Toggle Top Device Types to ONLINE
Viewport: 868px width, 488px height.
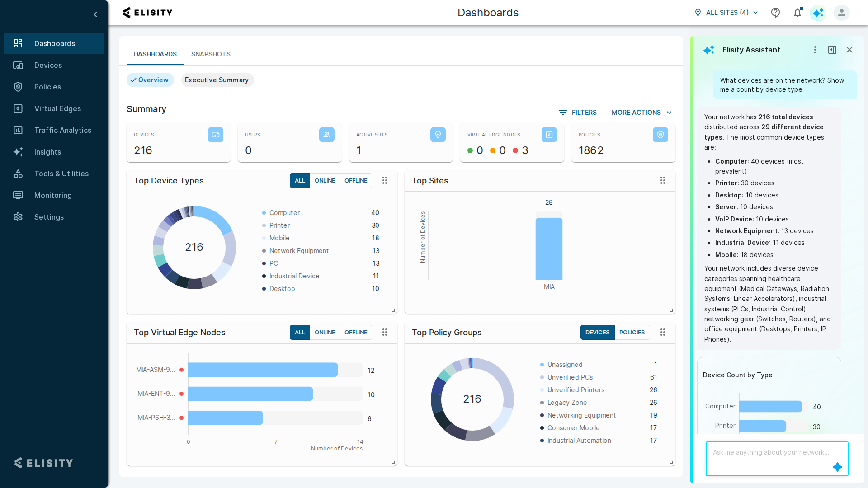tap(325, 180)
